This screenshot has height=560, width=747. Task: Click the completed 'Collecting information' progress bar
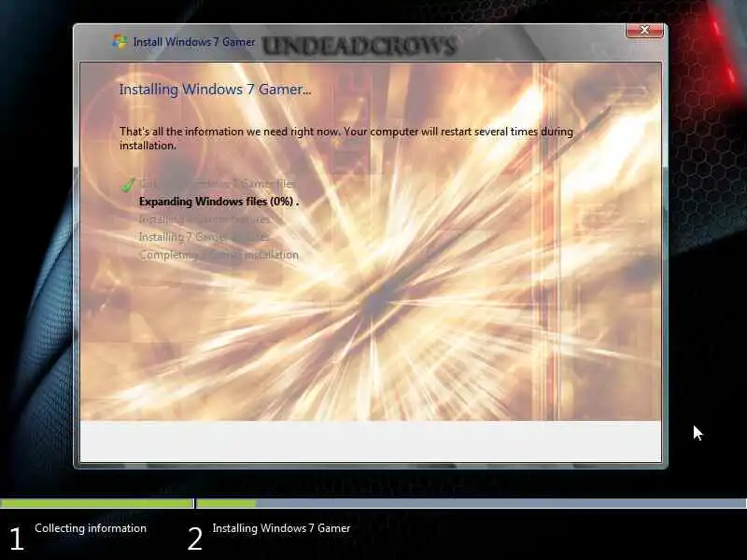[x=97, y=503]
